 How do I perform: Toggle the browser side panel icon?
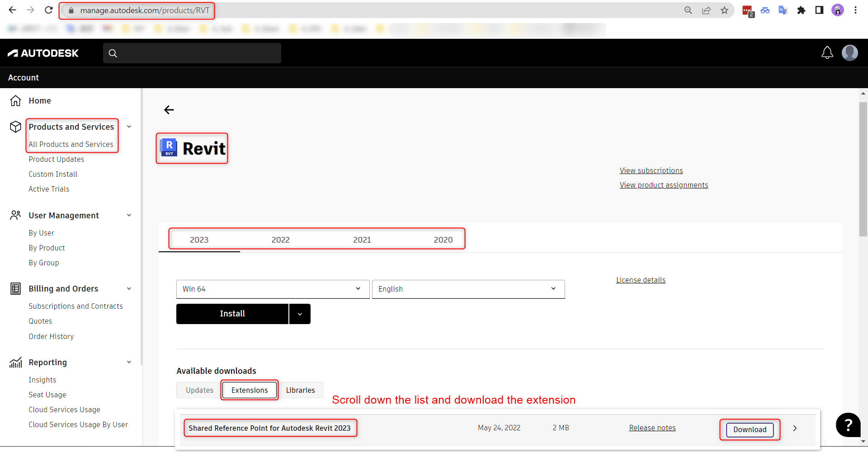click(819, 10)
